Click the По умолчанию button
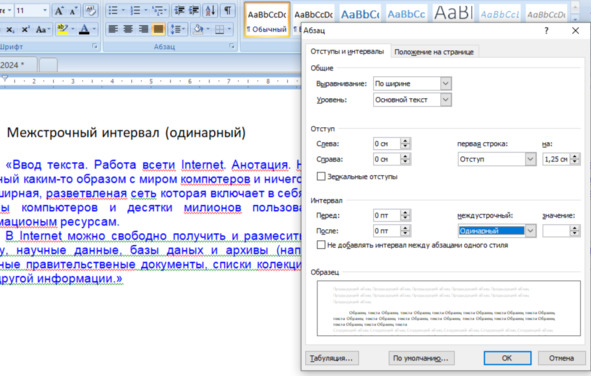Image resolution: width=591 pixels, height=376 pixels. point(421,358)
